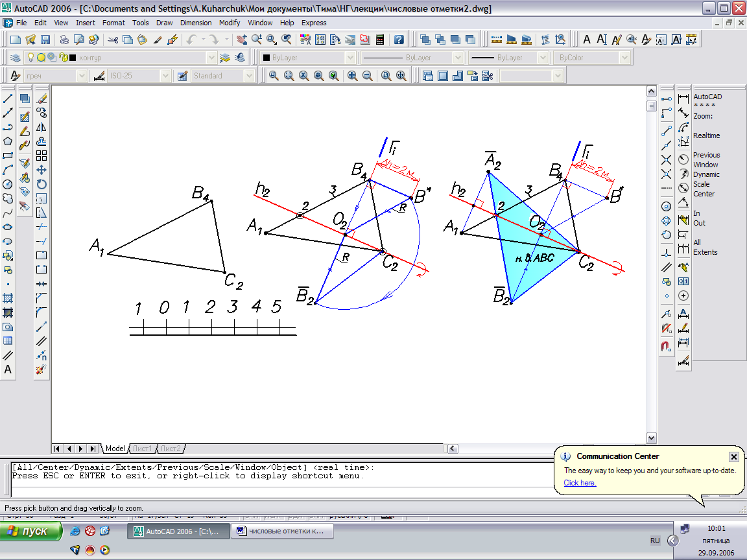Open the Dimension menu
The image size is (747, 560).
pos(196,23)
